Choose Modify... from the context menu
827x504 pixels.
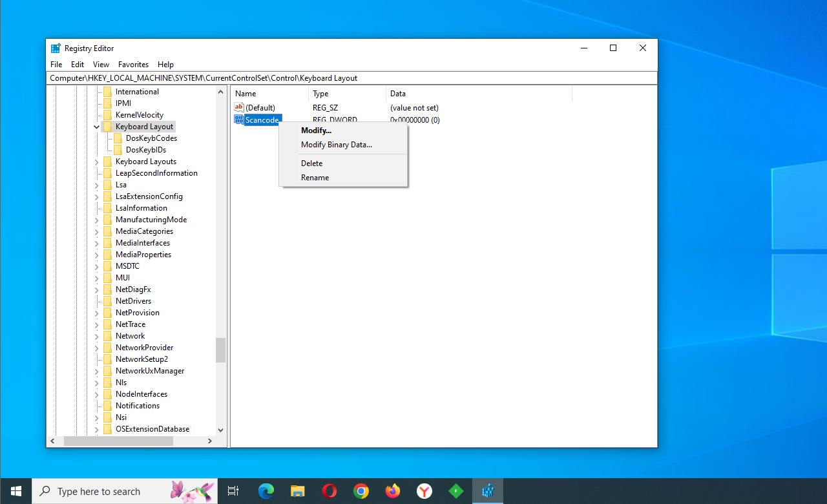(x=316, y=131)
